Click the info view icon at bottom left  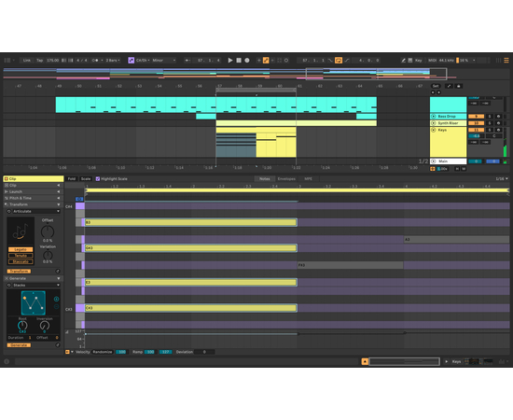[x=7, y=362]
